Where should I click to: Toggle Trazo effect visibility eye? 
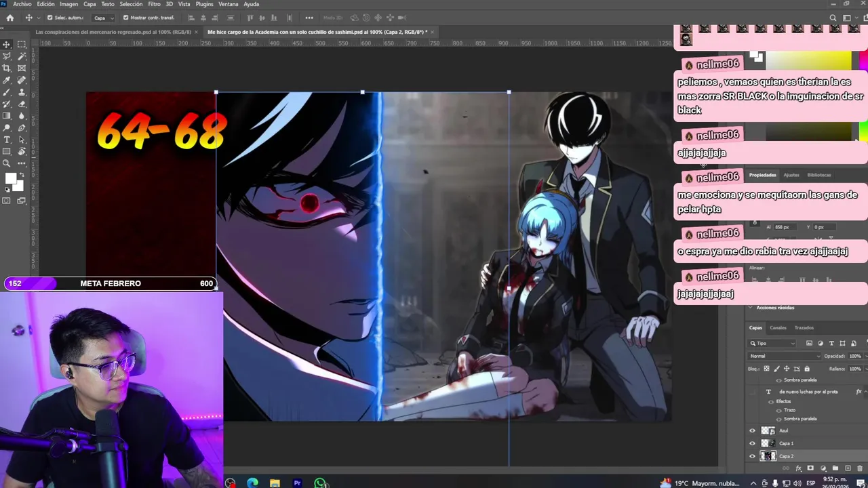(778, 411)
